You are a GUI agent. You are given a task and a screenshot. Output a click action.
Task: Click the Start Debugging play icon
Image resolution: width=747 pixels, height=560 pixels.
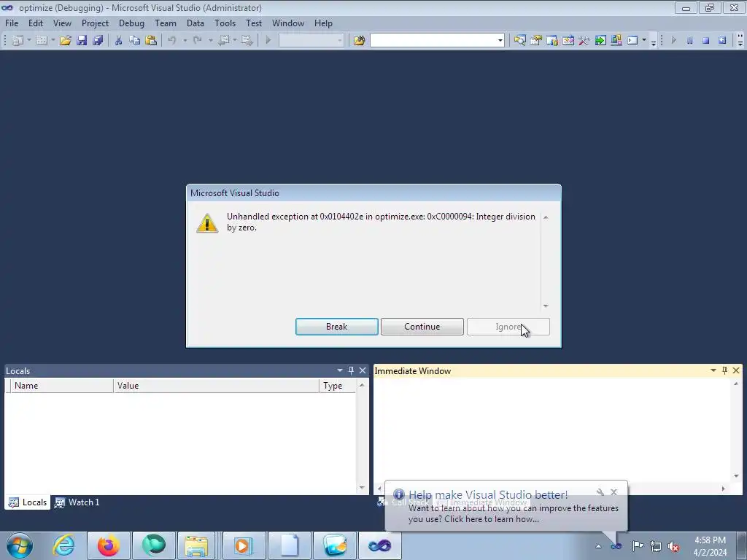click(268, 41)
